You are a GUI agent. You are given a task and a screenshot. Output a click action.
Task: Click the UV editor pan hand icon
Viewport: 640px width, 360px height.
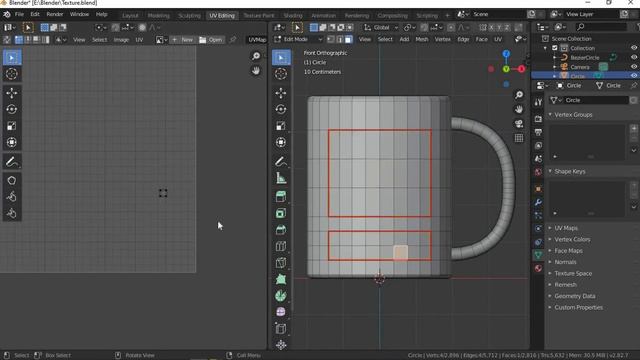click(x=256, y=71)
